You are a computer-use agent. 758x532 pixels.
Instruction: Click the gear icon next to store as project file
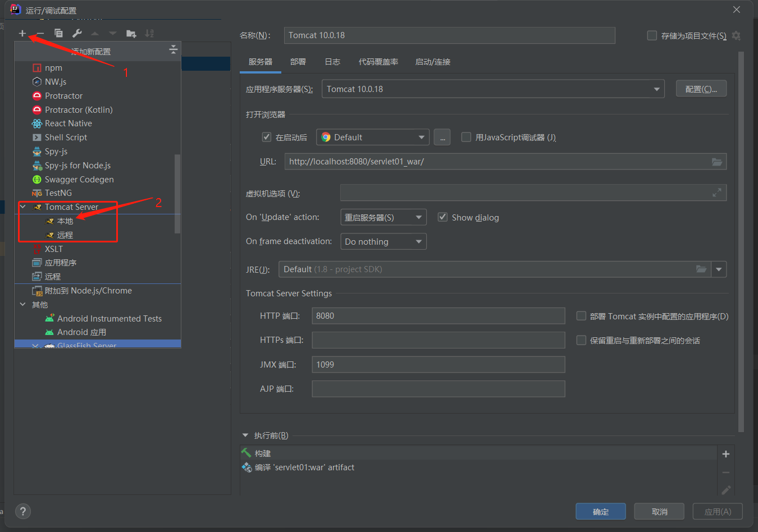pyautogui.click(x=736, y=35)
